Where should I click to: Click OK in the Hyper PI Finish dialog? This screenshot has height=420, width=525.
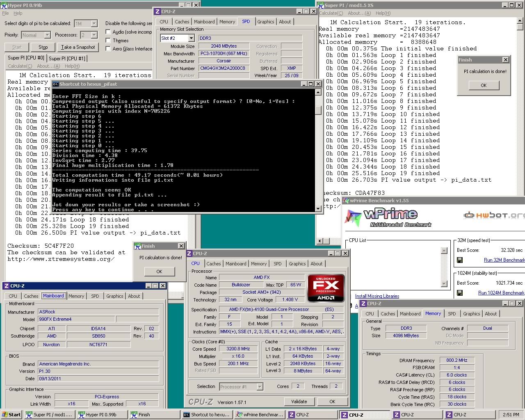[159, 272]
